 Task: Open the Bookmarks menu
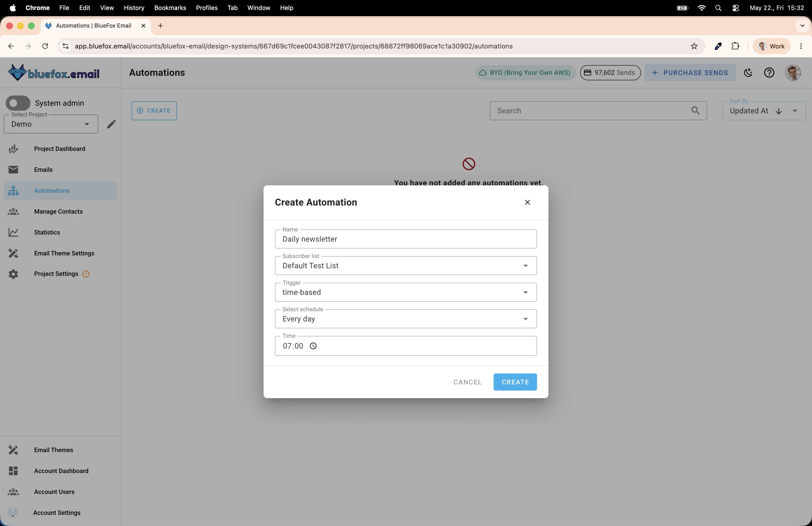click(x=170, y=8)
